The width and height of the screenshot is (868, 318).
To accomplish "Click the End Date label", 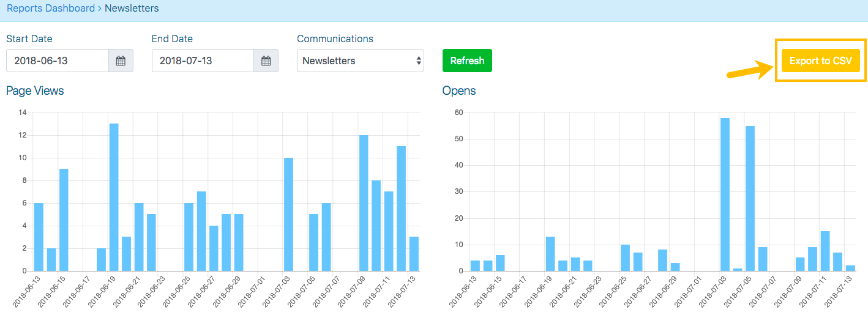I will [x=172, y=39].
